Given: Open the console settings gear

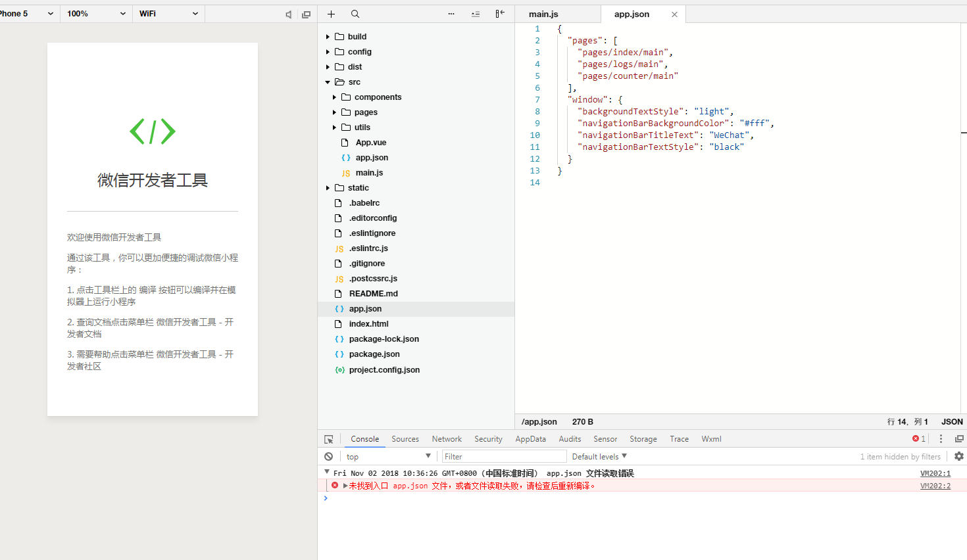Looking at the screenshot, I should [x=959, y=456].
